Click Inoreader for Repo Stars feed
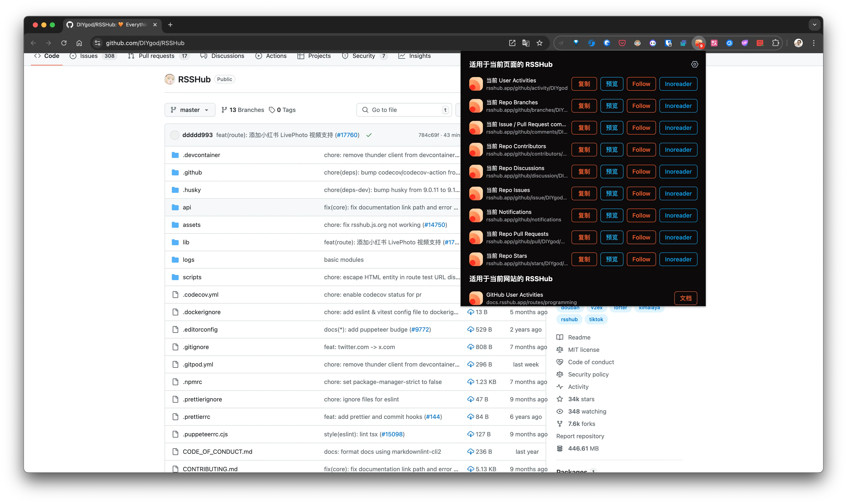Image resolution: width=847 pixels, height=504 pixels. [x=678, y=259]
